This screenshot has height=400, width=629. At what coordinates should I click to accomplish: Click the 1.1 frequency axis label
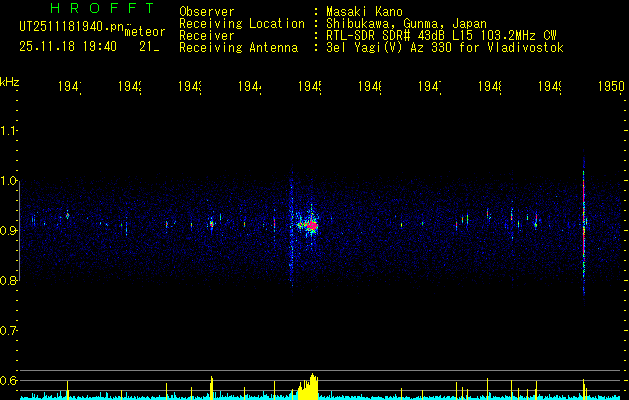pos(9,130)
